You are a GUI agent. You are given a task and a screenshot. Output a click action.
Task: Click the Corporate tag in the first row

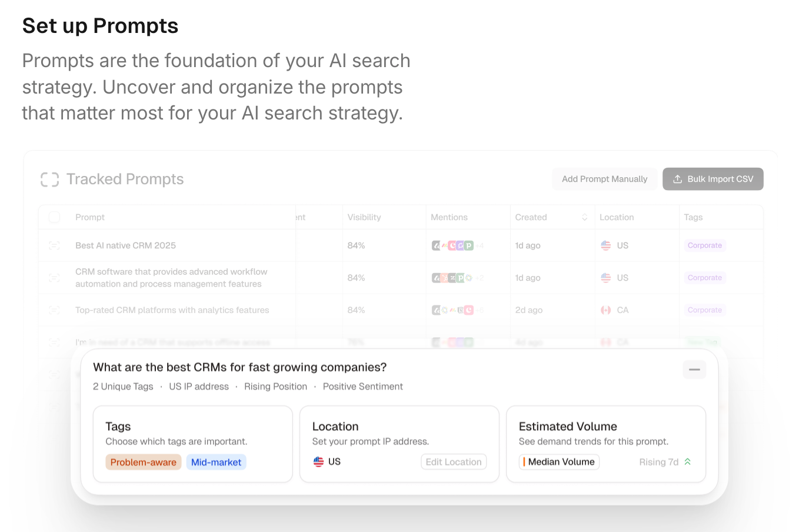[704, 245]
